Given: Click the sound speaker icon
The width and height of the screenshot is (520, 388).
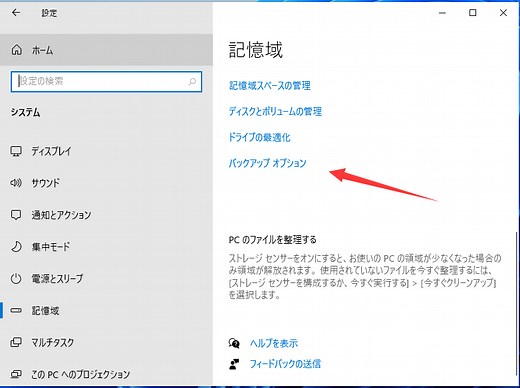Looking at the screenshot, I should coord(16,183).
